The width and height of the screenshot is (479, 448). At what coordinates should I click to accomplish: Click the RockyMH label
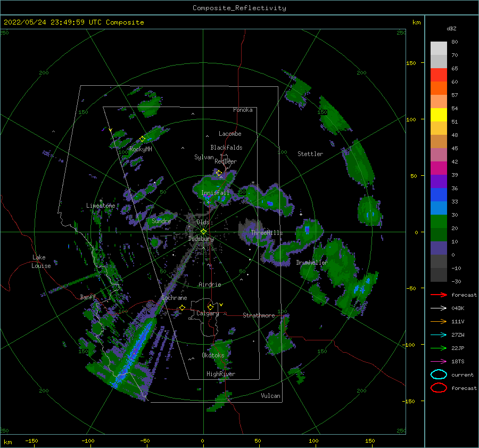point(141,149)
